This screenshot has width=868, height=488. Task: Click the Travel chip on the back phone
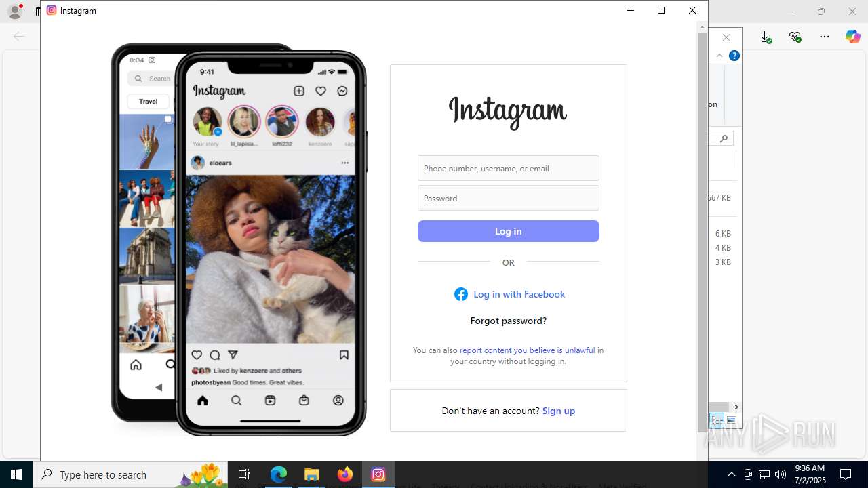(148, 102)
